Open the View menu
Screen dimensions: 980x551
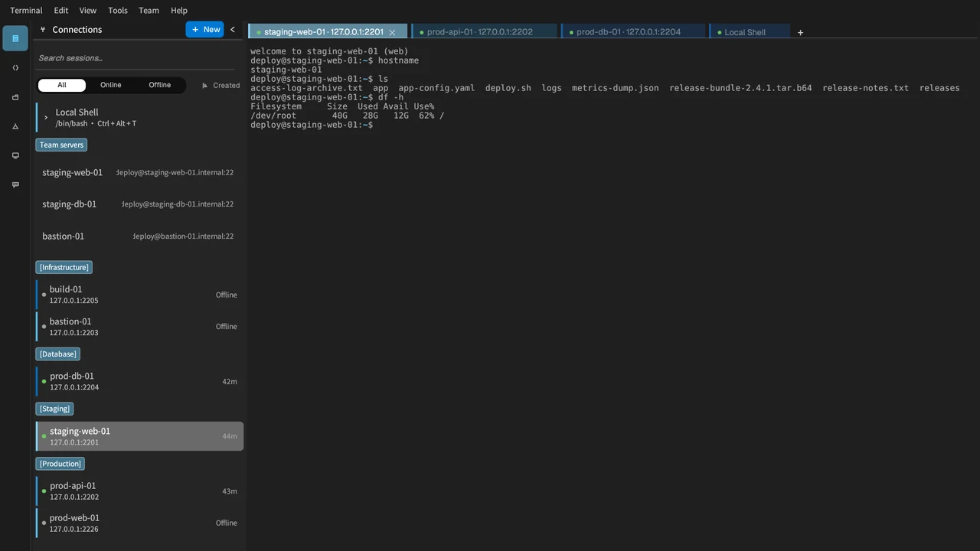tap(88, 11)
